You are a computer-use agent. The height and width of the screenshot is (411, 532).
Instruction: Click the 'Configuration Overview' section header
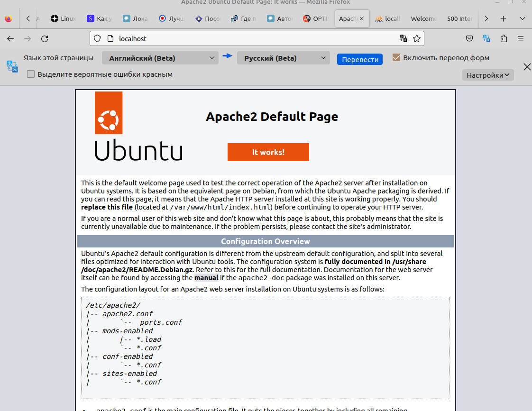[266, 241]
